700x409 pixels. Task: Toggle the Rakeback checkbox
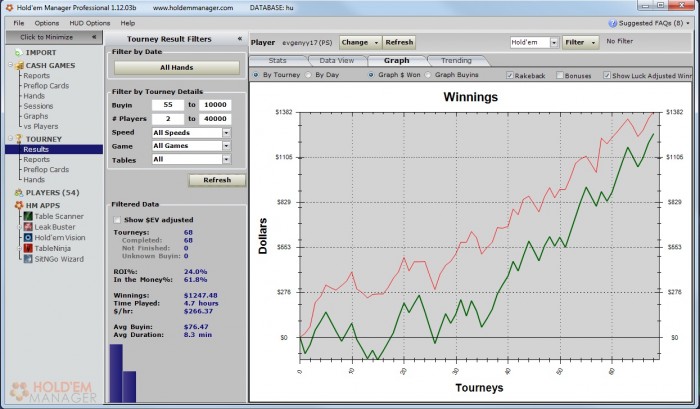pos(510,75)
